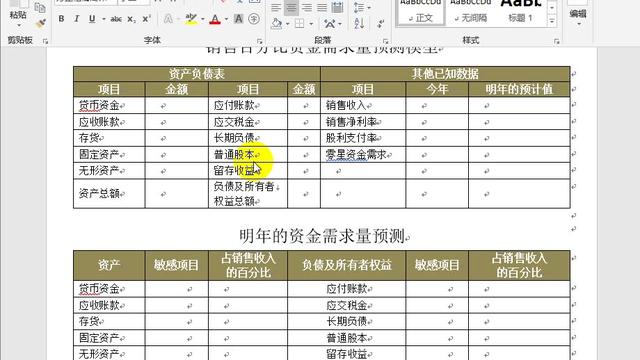Open Shading color dropdown arrow
The width and height of the screenshot is (640, 360).
click(288, 24)
